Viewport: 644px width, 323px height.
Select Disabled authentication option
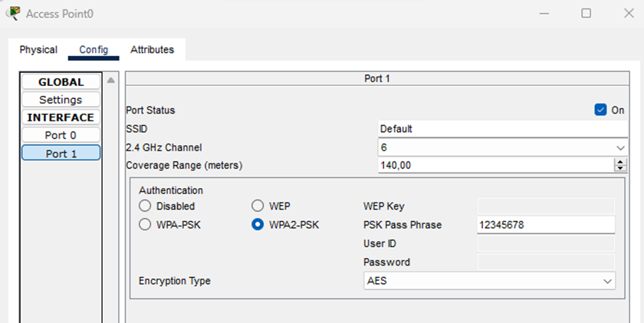(x=145, y=206)
